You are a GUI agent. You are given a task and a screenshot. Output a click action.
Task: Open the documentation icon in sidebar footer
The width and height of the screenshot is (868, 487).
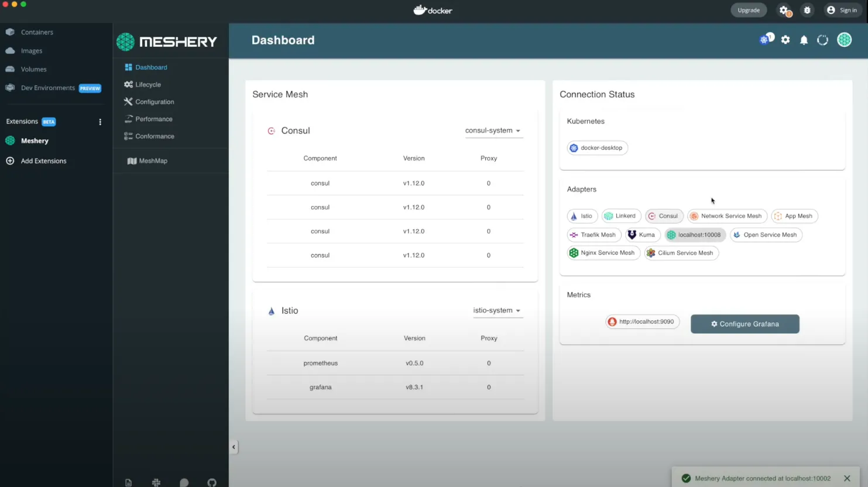tap(128, 482)
